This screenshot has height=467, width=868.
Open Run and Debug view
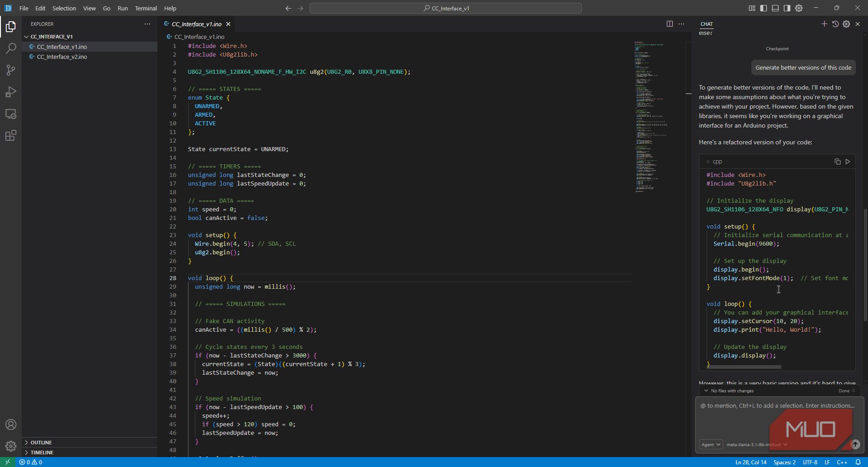pyautogui.click(x=11, y=92)
